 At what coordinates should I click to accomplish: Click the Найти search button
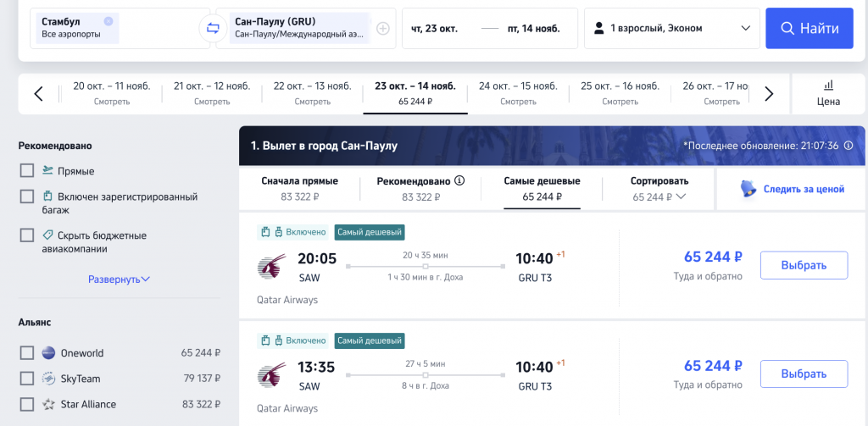coord(810,28)
